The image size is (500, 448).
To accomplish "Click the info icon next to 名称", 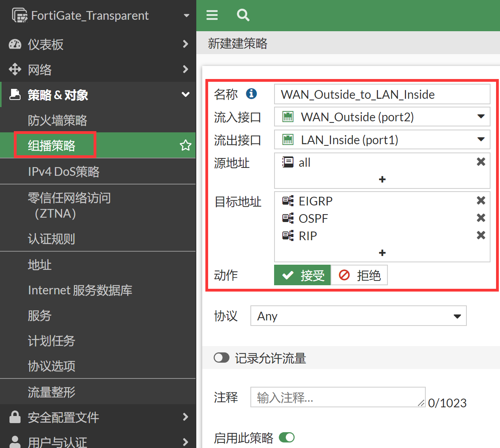I will 251,94.
